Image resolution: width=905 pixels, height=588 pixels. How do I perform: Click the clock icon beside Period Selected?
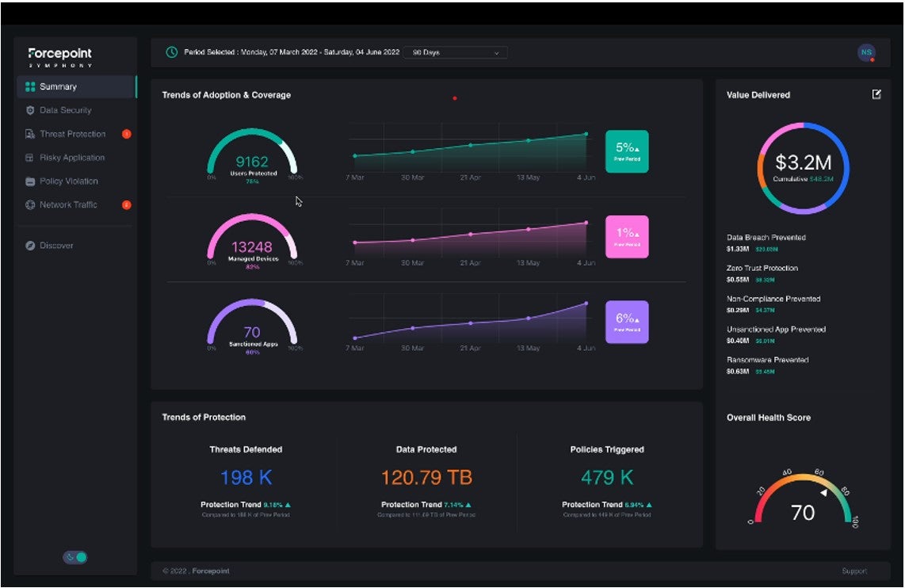tap(171, 52)
